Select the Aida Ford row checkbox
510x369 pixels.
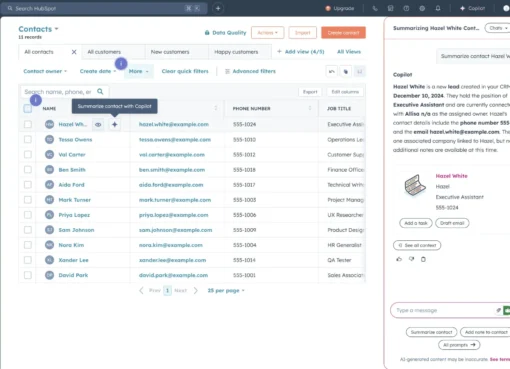point(28,185)
